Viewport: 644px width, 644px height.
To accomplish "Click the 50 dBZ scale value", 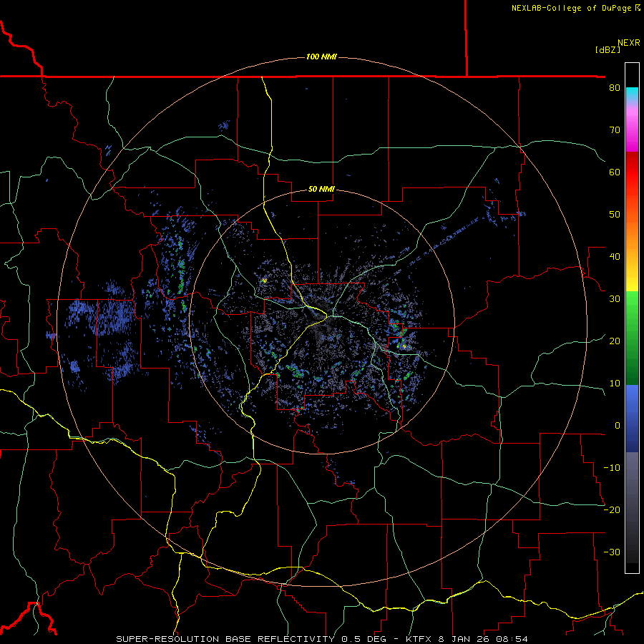I will [615, 215].
